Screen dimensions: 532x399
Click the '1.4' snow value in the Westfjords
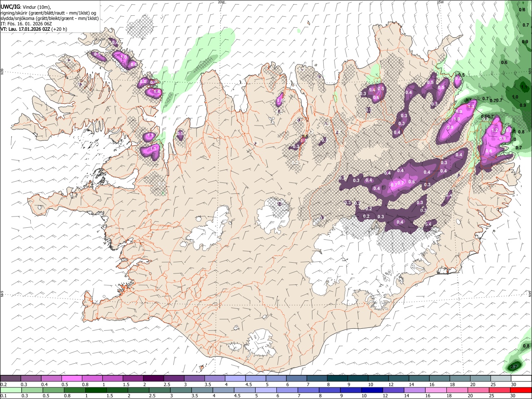tap(157, 91)
